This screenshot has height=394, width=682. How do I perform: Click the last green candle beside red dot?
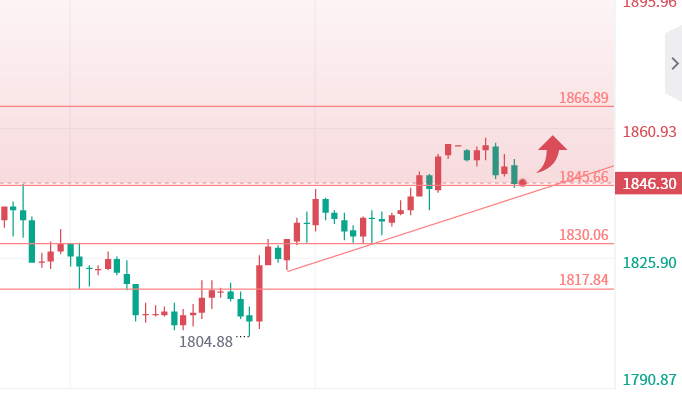514,174
